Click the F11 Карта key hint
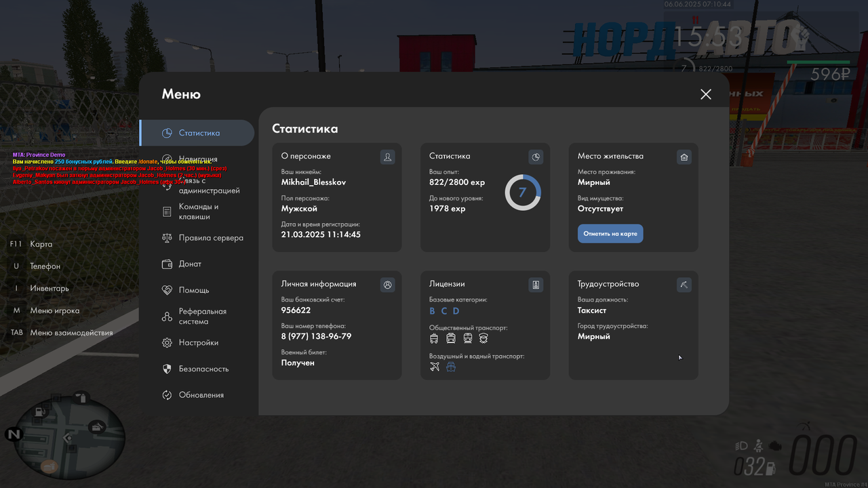The width and height of the screenshot is (868, 488). click(31, 244)
